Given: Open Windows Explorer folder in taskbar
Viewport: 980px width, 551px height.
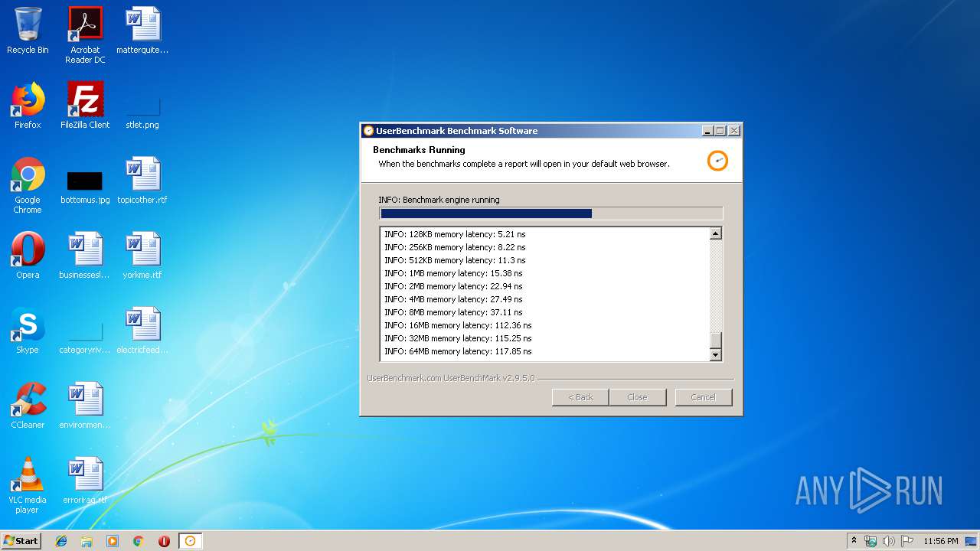Looking at the screenshot, I should click(x=87, y=541).
